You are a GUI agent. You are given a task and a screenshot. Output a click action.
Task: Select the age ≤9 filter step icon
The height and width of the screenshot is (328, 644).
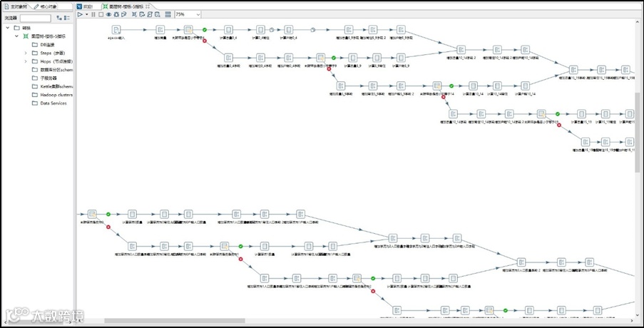(x=320, y=58)
